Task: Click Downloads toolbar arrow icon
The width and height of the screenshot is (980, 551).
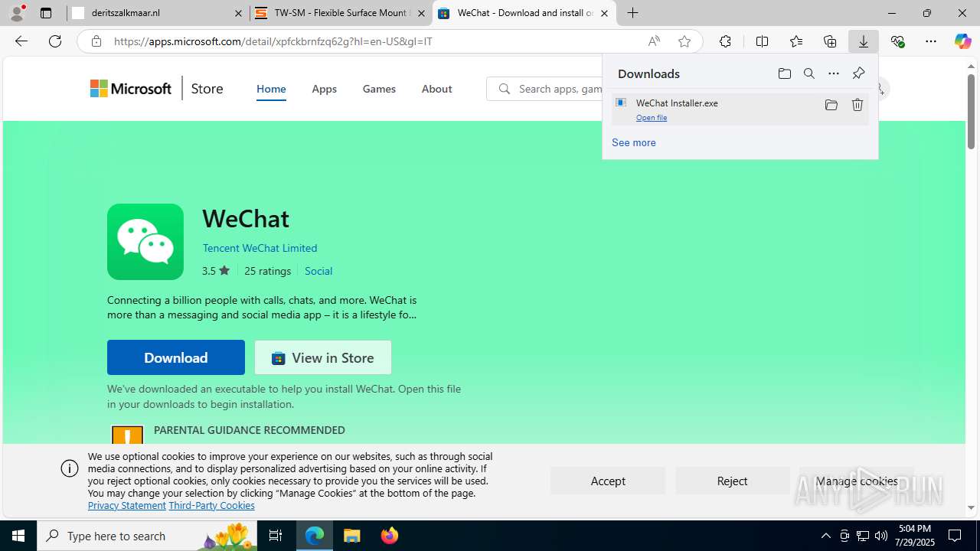Action: (864, 41)
